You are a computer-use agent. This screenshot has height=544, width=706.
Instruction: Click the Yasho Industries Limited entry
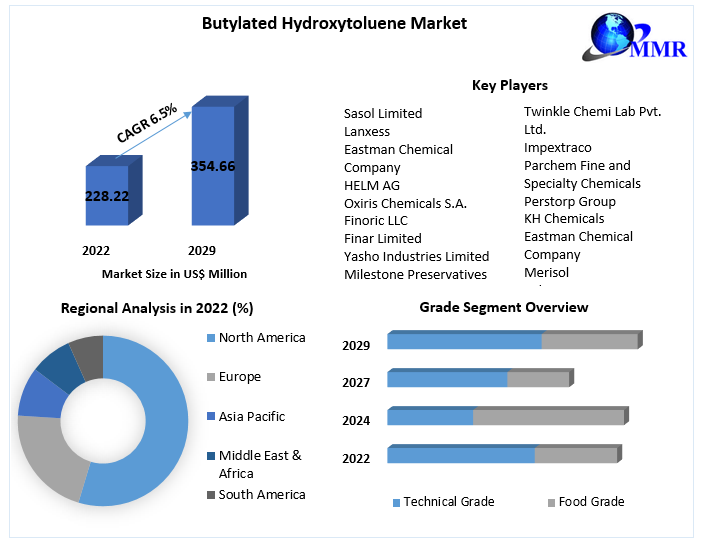416,257
